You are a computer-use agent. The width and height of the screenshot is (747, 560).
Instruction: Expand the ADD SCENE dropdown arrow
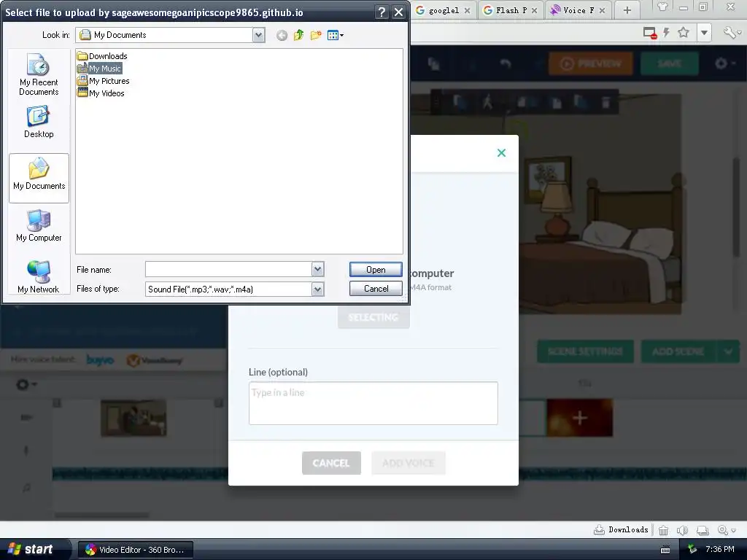[x=728, y=351]
